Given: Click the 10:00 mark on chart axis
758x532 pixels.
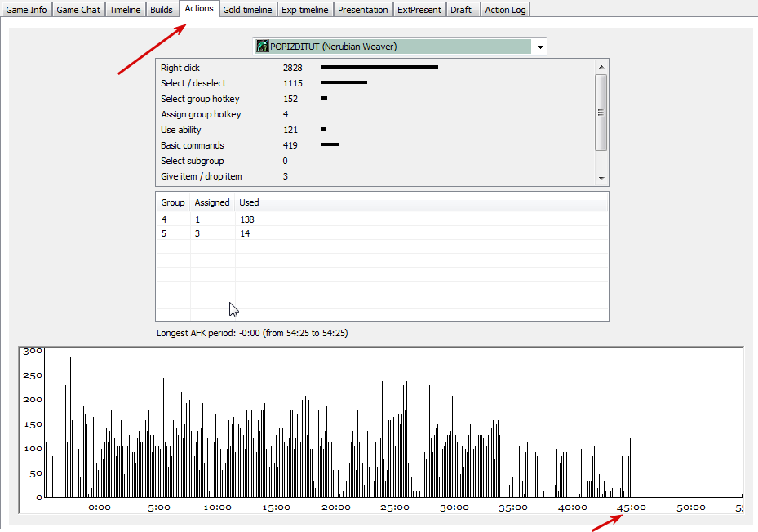Looking at the screenshot, I should pos(218,508).
